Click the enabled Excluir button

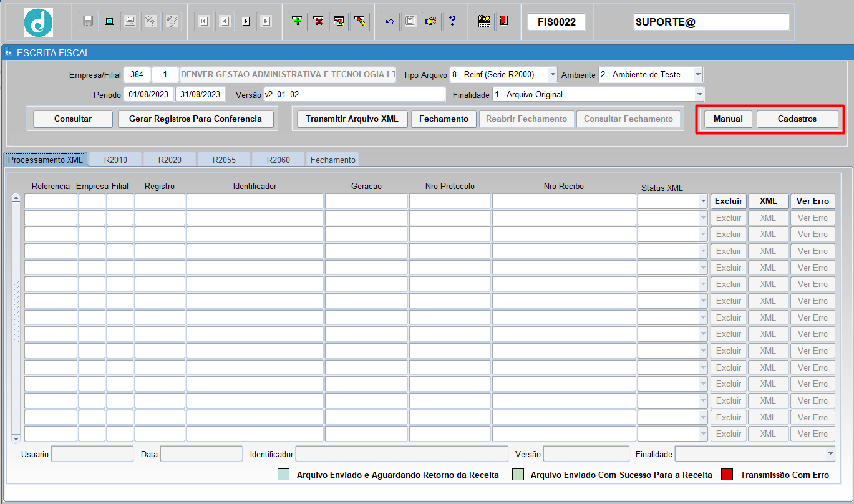click(x=729, y=201)
